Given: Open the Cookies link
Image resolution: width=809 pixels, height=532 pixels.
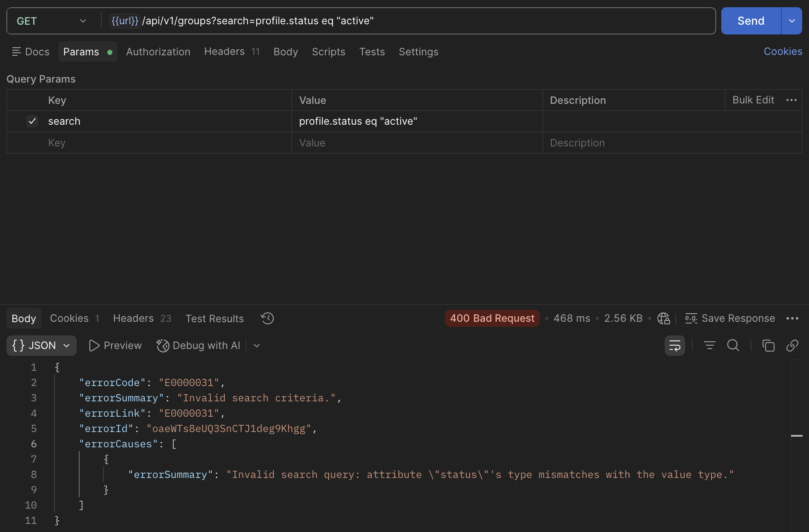Looking at the screenshot, I should coord(783,51).
